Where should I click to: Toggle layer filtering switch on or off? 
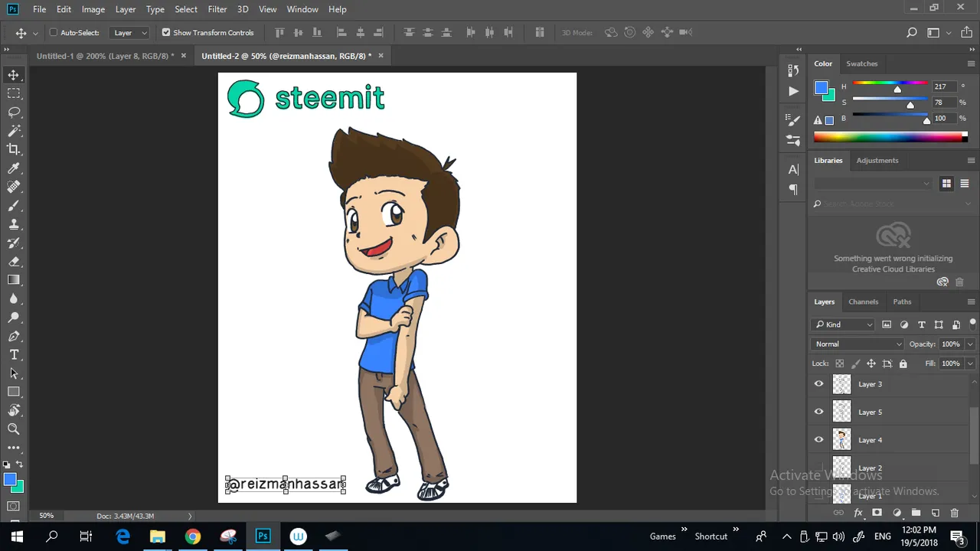click(972, 323)
